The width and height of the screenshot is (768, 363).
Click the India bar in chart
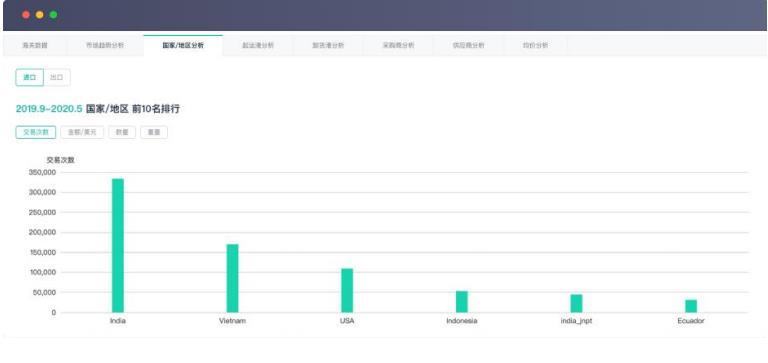(x=118, y=245)
